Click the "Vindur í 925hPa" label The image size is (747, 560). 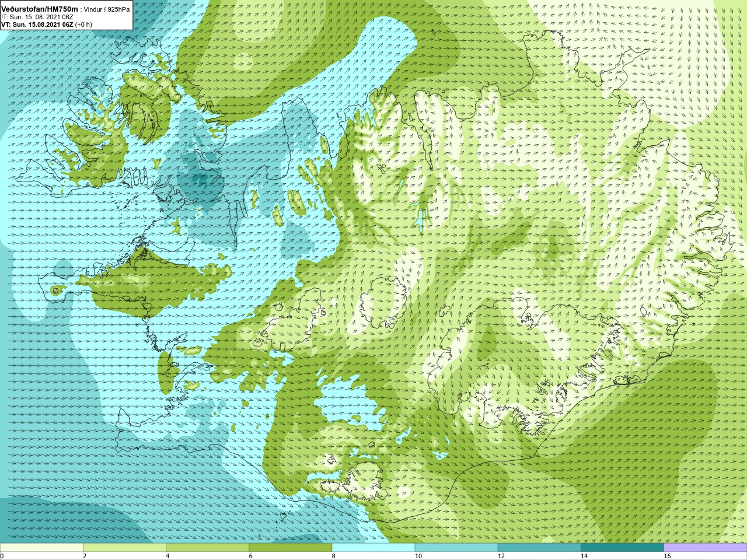click(107, 9)
